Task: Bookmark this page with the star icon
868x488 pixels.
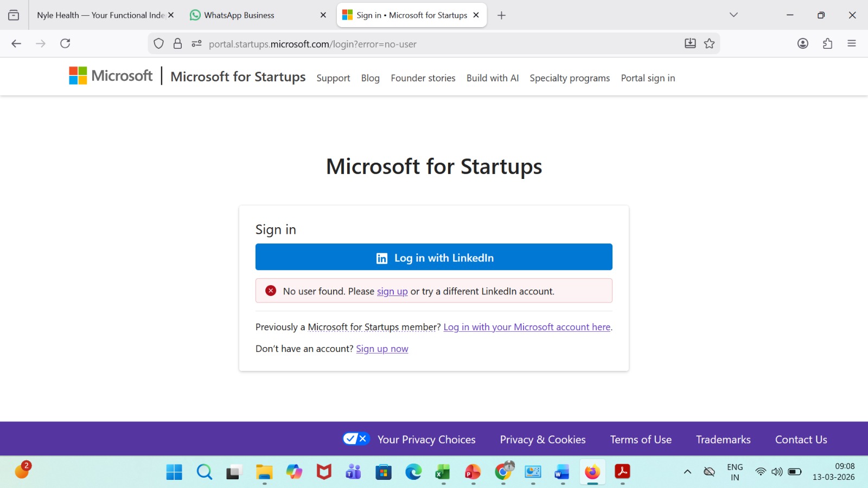Action: [x=709, y=44]
